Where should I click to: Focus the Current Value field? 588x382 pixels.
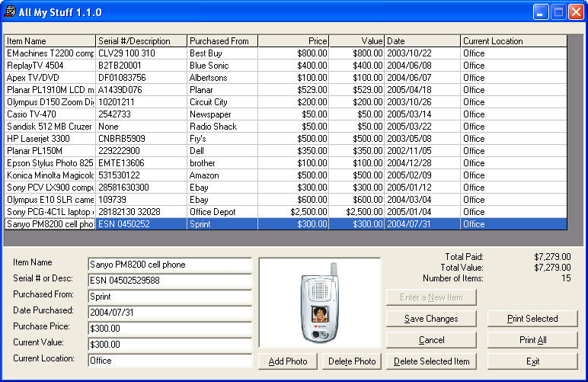click(x=170, y=345)
